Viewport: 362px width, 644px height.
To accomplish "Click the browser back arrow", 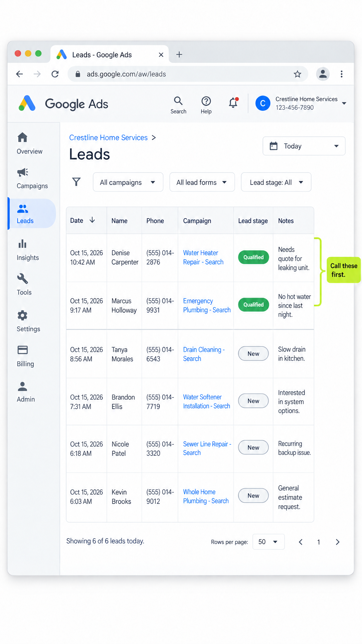I will click(x=20, y=74).
